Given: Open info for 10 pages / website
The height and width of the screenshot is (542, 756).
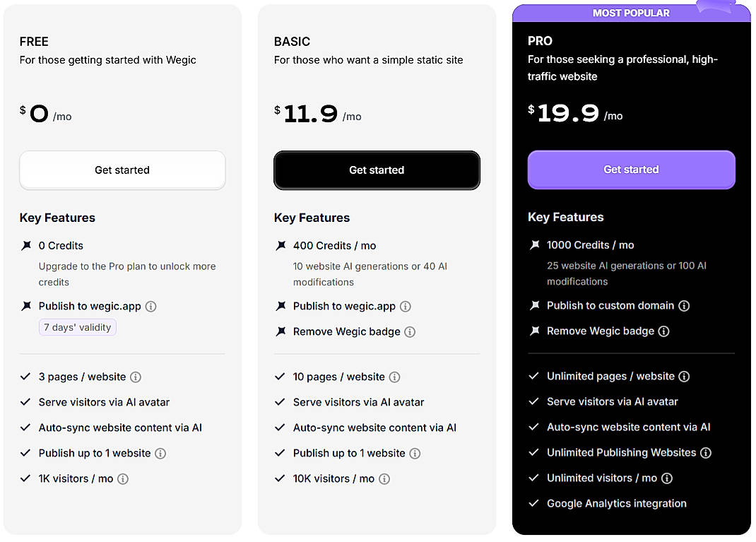Looking at the screenshot, I should coord(394,377).
